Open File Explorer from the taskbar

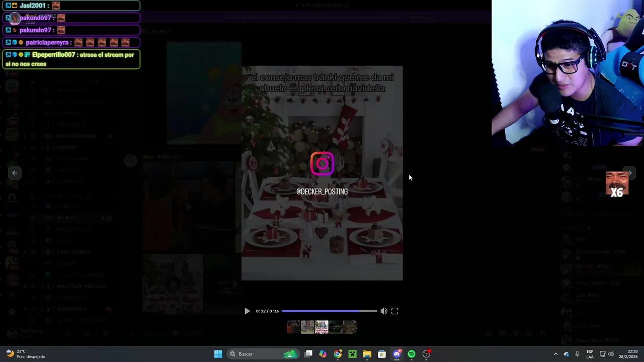tap(367, 354)
